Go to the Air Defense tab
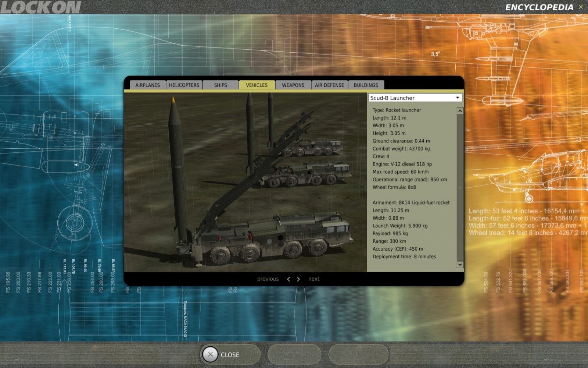The height and width of the screenshot is (368, 588). pyautogui.click(x=329, y=85)
